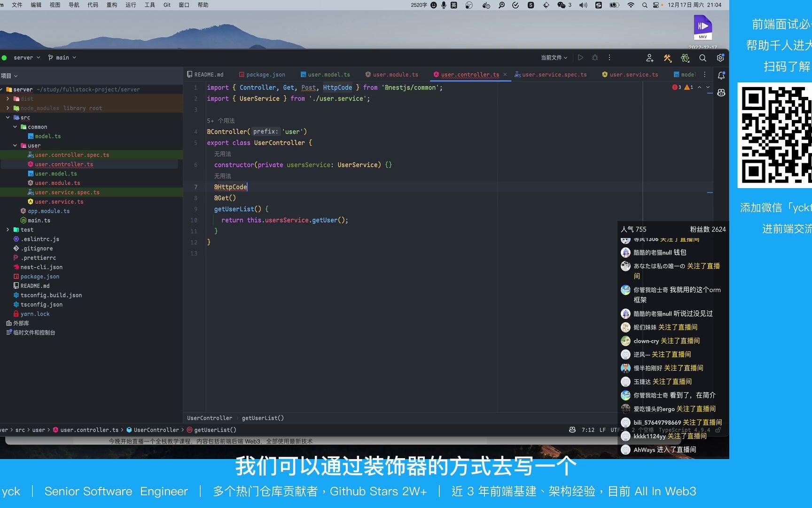Click the LF line separator in status bar
Screen dimensions: 812x508
(x=602, y=430)
